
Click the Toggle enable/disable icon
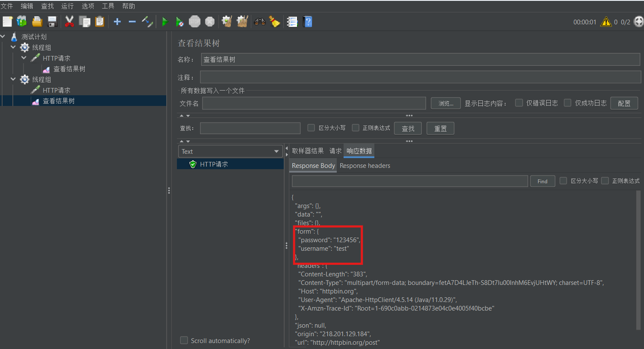tap(147, 21)
